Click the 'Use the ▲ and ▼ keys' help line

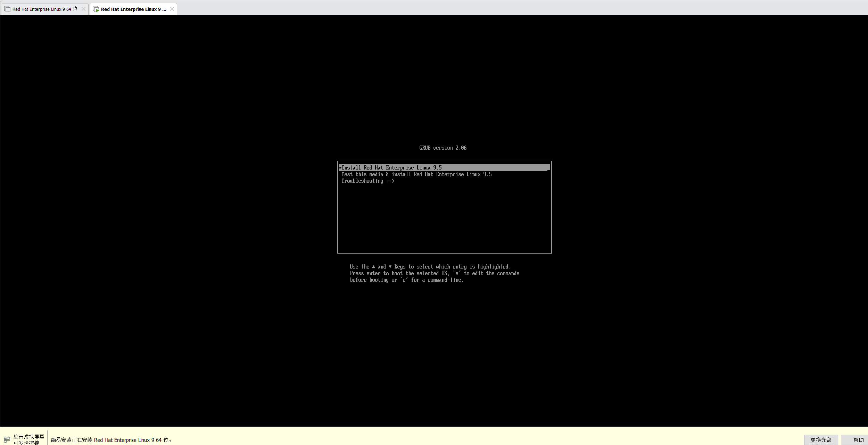pos(430,267)
